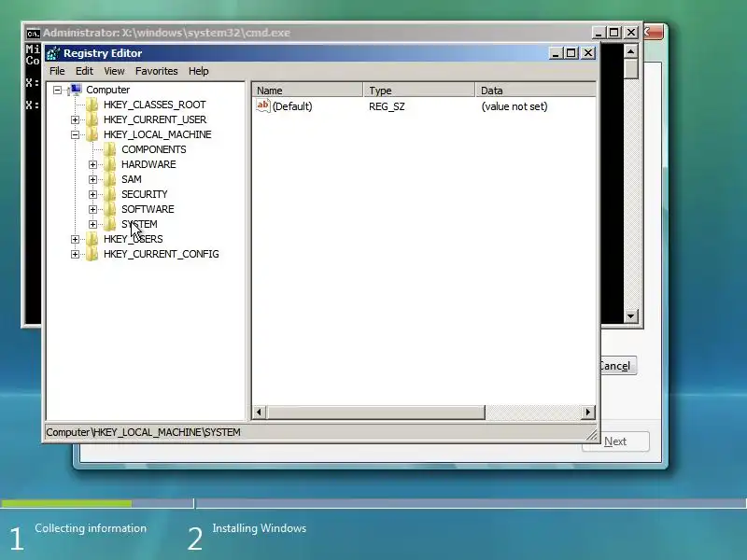The width and height of the screenshot is (747, 560).
Task: Expand the SYSTEM key
Action: [92, 224]
